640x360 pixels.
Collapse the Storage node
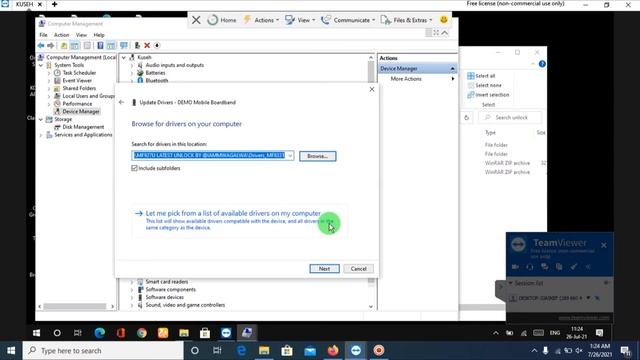pos(41,120)
